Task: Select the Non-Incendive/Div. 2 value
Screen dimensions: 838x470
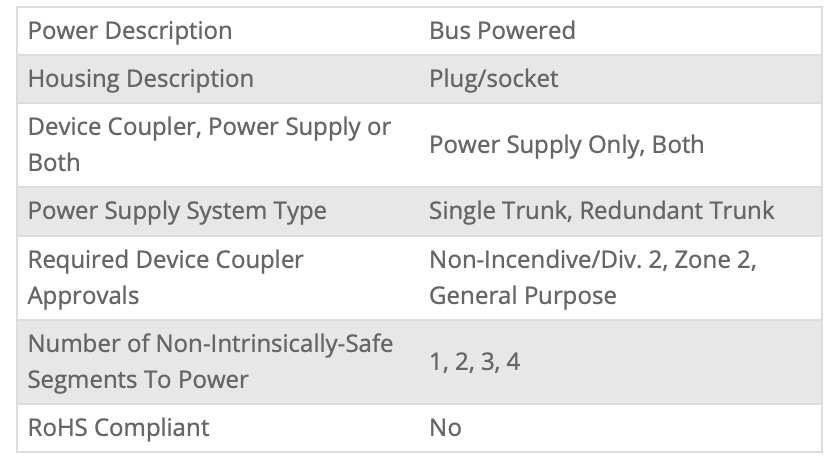Action: click(547, 261)
